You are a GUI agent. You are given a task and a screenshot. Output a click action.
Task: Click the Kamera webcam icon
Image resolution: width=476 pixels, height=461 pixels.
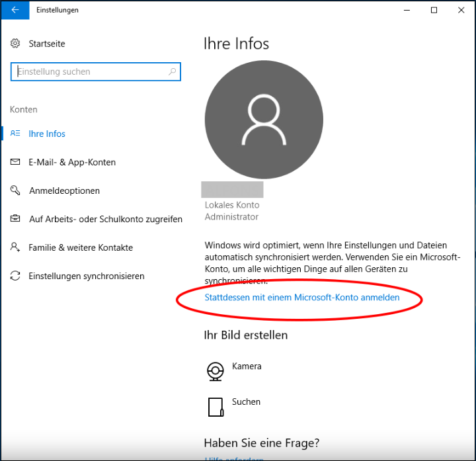(x=216, y=371)
